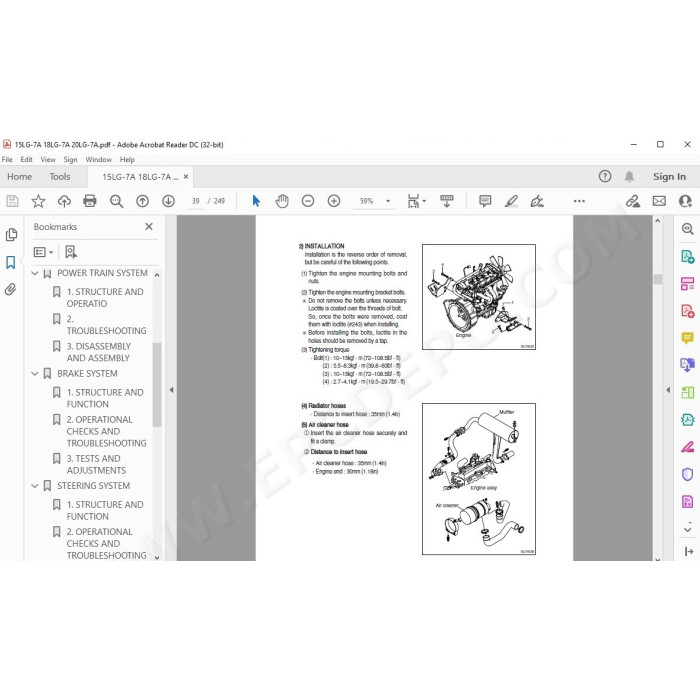Click the Help question mark icon

pos(605,176)
